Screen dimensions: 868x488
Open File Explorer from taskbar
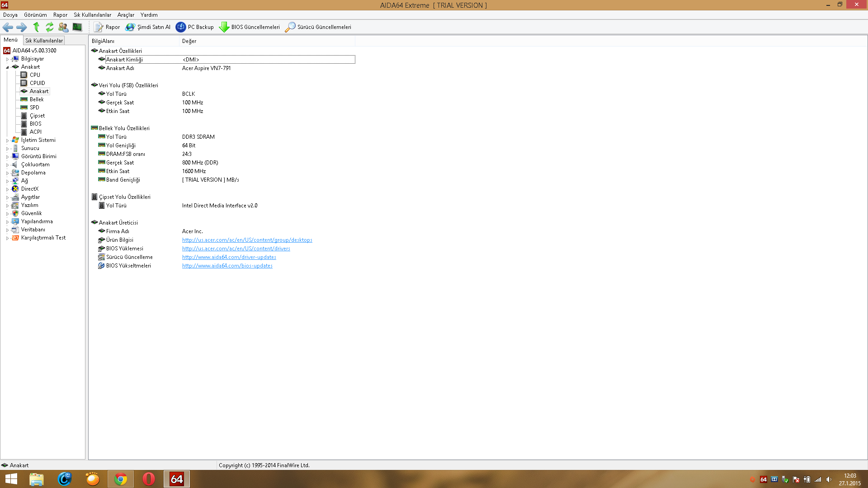[x=37, y=479]
